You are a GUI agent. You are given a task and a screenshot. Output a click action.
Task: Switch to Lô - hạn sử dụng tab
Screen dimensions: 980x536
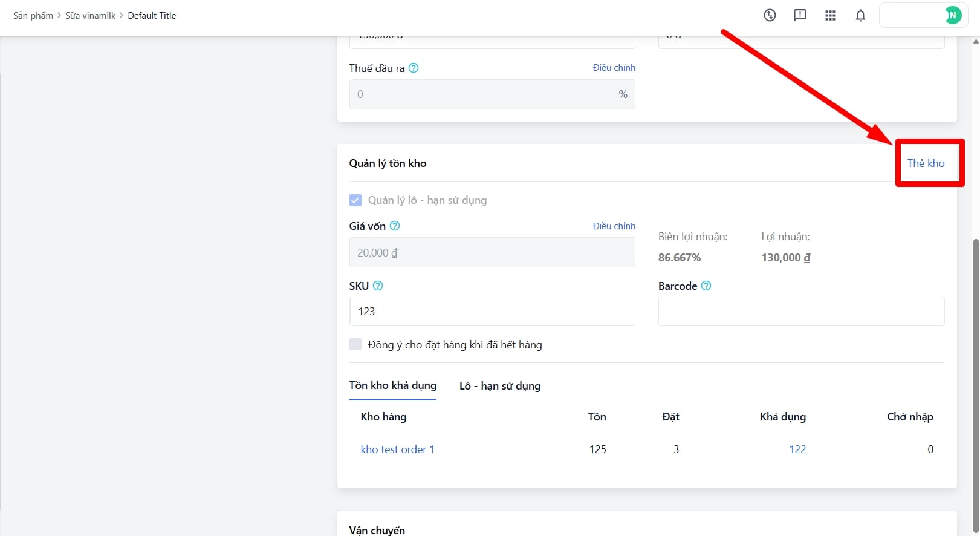(499, 386)
